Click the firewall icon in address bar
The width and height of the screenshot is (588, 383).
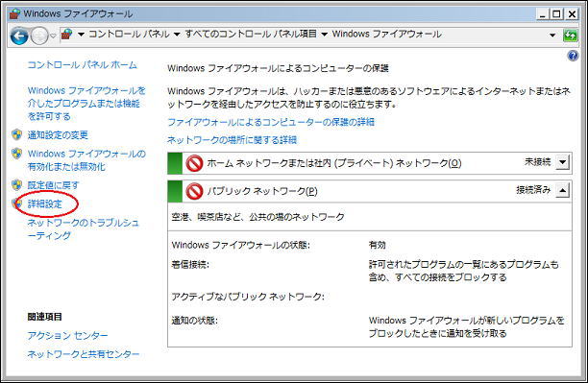click(66, 35)
